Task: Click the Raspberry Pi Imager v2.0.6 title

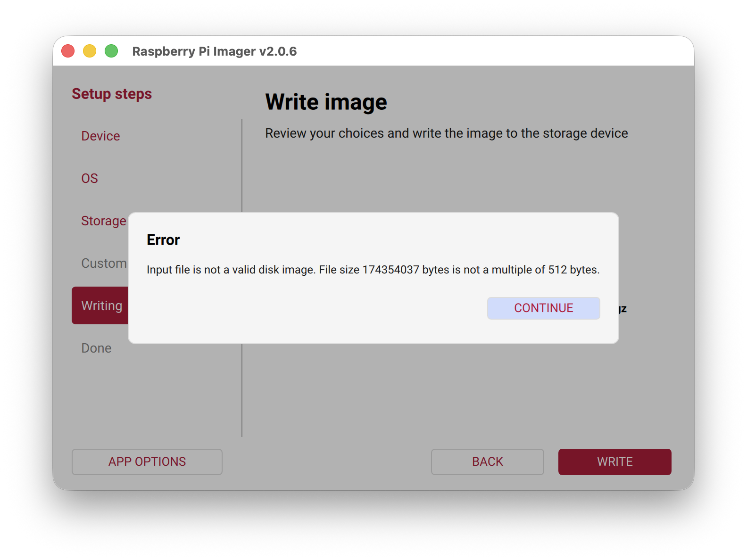Action: pyautogui.click(x=214, y=51)
